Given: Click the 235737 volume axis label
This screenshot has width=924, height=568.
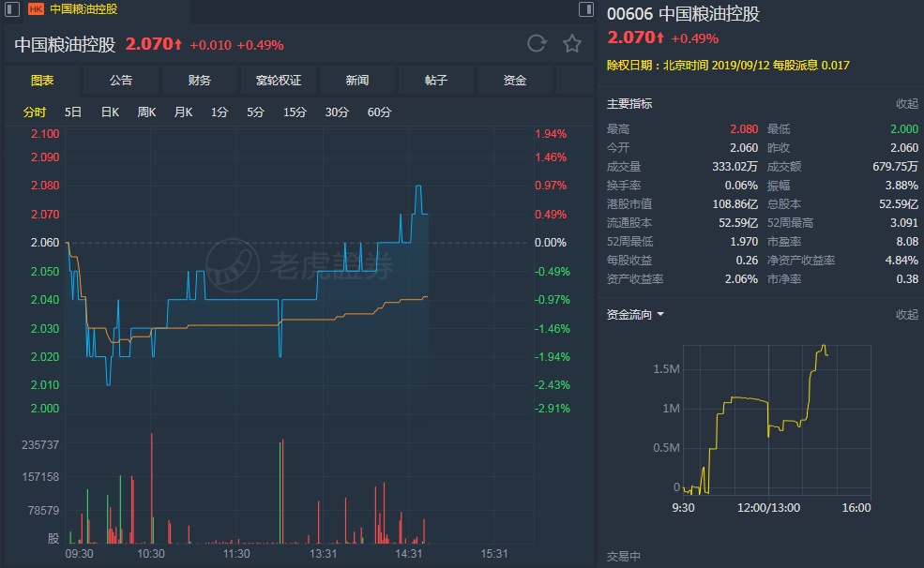Looking at the screenshot, I should pyautogui.click(x=40, y=445).
